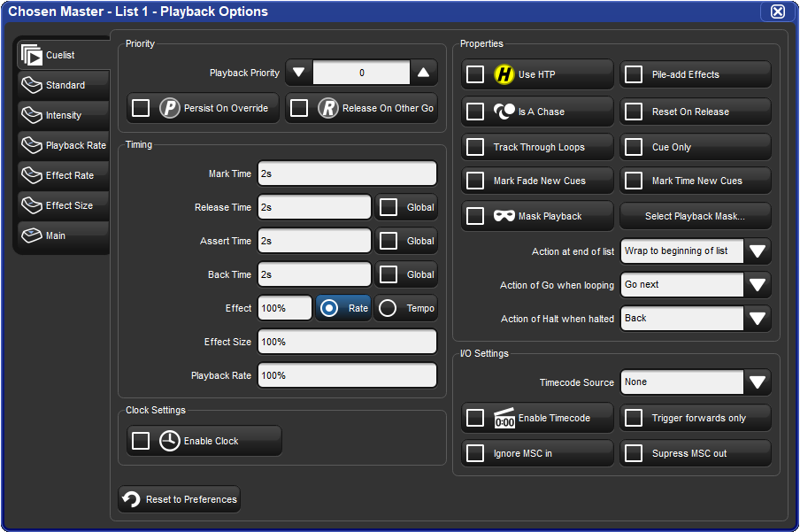The height and width of the screenshot is (532, 800).
Task: Click Select Playback Mask button
Action: click(695, 216)
